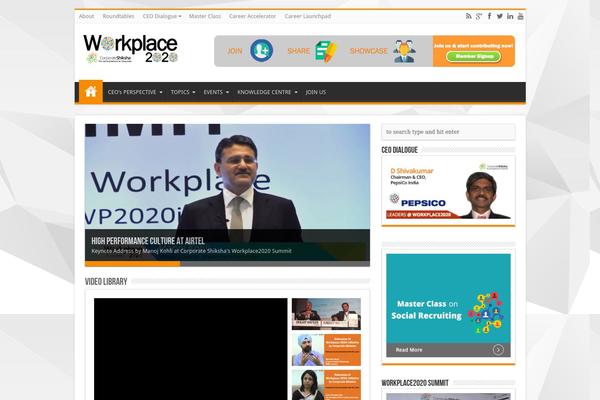Open the RSS feed icon
Image resolution: width=600 pixels, height=400 pixels.
(468, 16)
